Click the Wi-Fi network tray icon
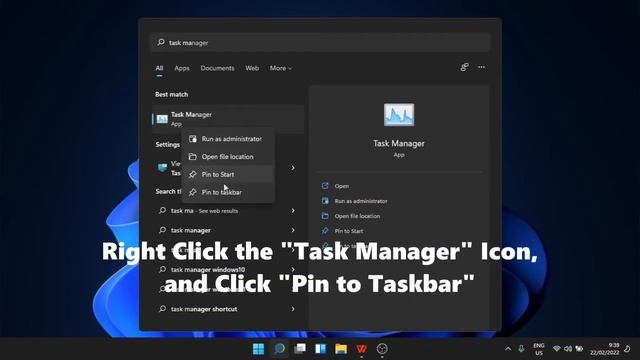 tap(556, 349)
